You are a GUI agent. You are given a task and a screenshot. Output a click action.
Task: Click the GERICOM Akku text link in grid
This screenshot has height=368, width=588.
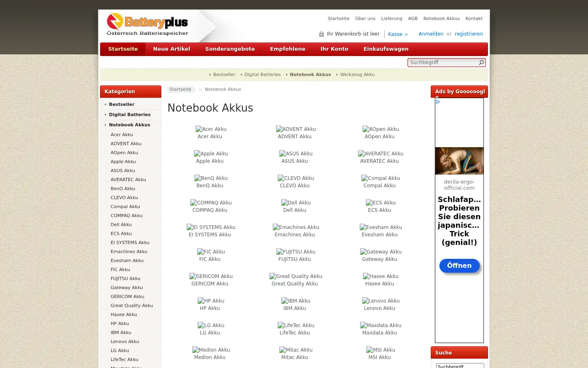click(x=210, y=284)
